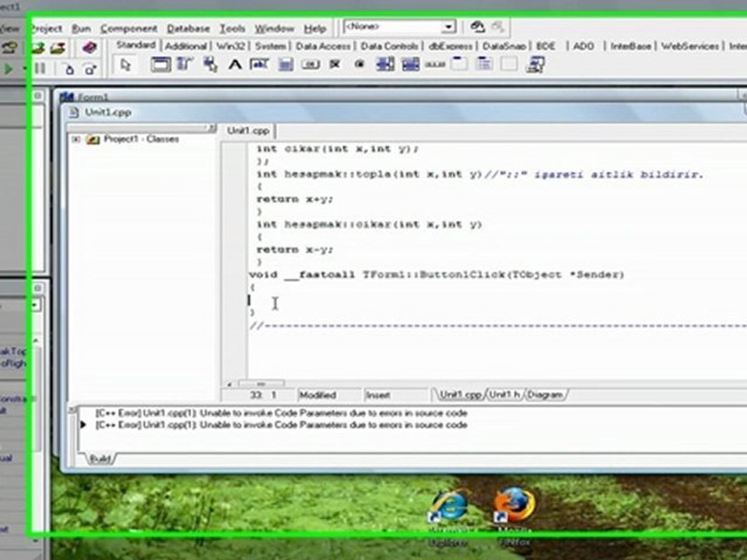Open the Help contents book icon
747x560 pixels.
[89, 47]
